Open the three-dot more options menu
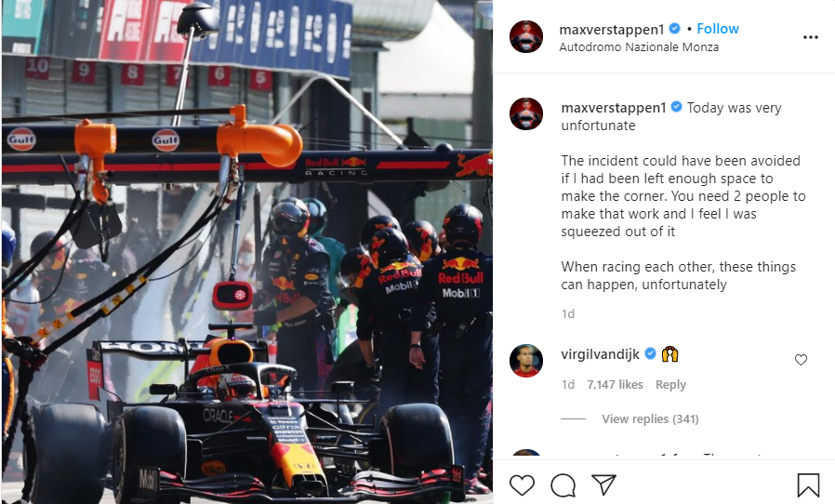 click(x=811, y=37)
